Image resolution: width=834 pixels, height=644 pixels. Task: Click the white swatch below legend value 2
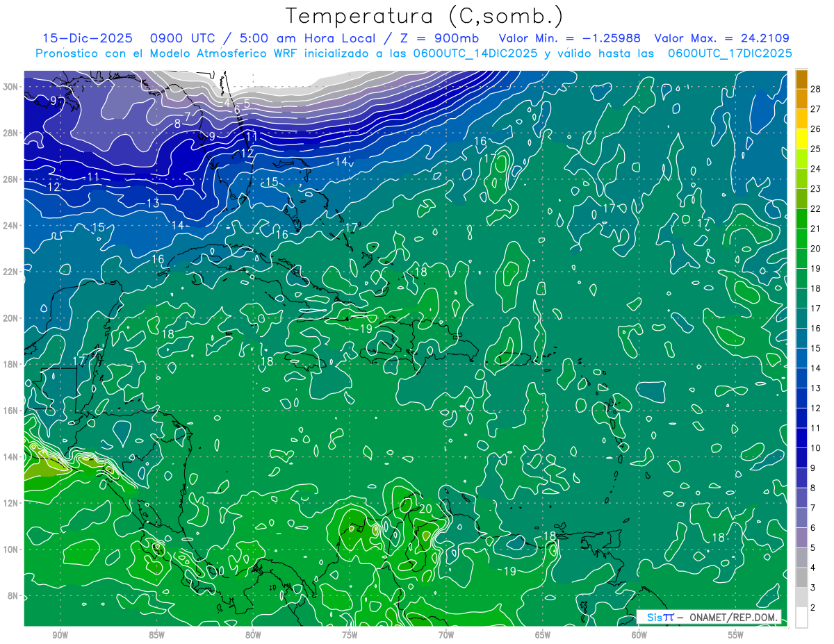(x=801, y=617)
